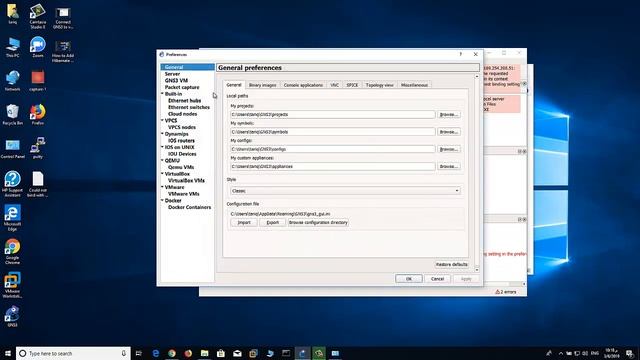Collapse the IOS on UNIX tree section
This screenshot has width=640, height=360.
(162, 147)
